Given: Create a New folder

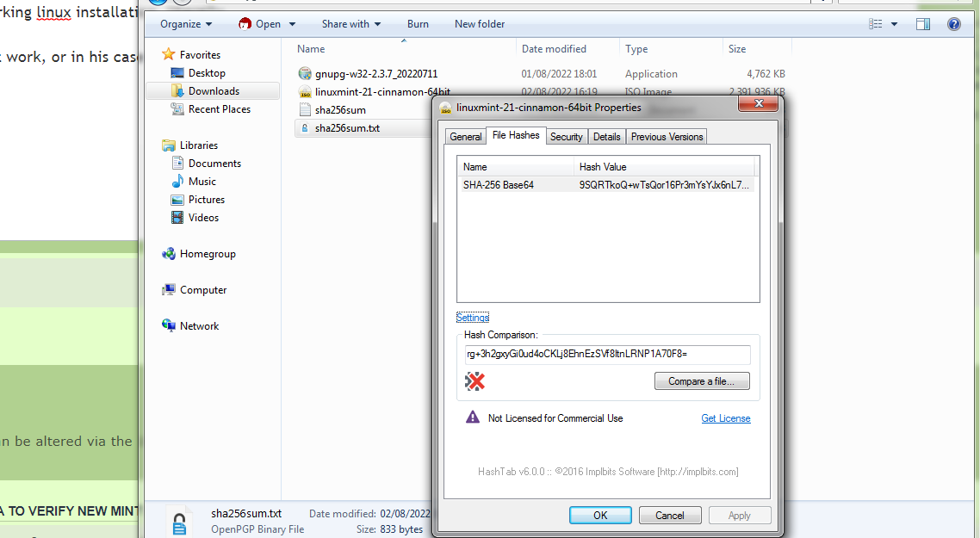Looking at the screenshot, I should tap(480, 24).
